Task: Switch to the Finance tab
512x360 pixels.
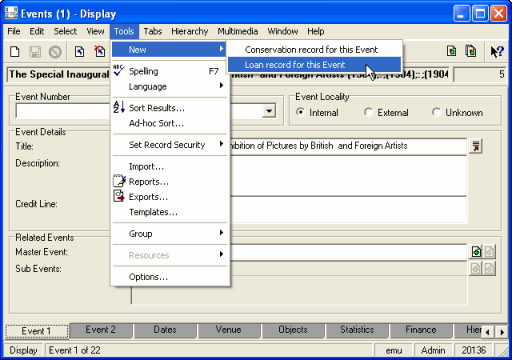Action: pyautogui.click(x=421, y=330)
